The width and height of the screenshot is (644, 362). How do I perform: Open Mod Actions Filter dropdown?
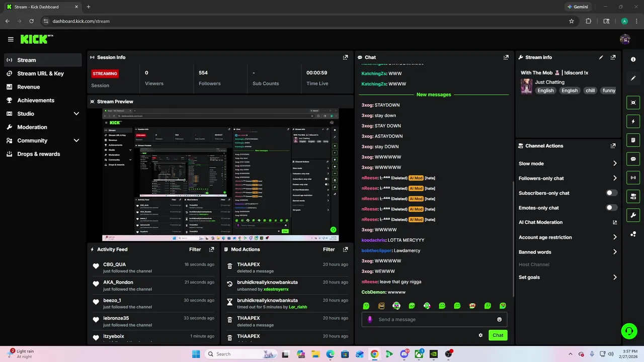(329, 249)
